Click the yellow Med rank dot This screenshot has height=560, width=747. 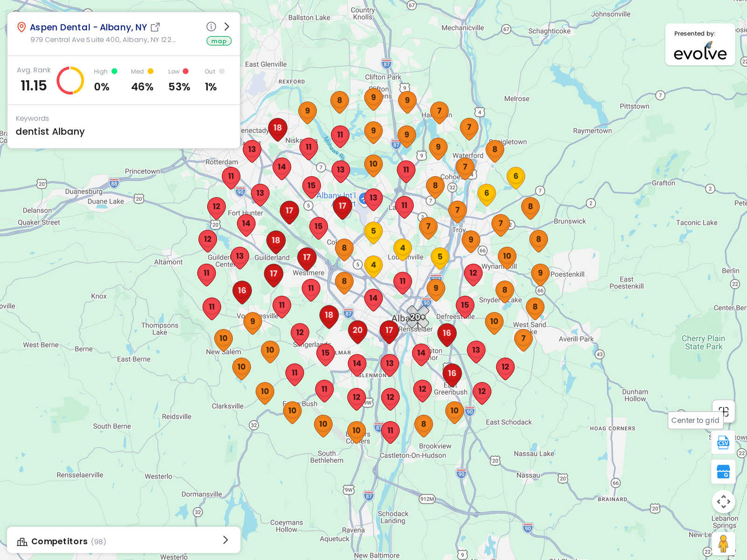pos(150,71)
